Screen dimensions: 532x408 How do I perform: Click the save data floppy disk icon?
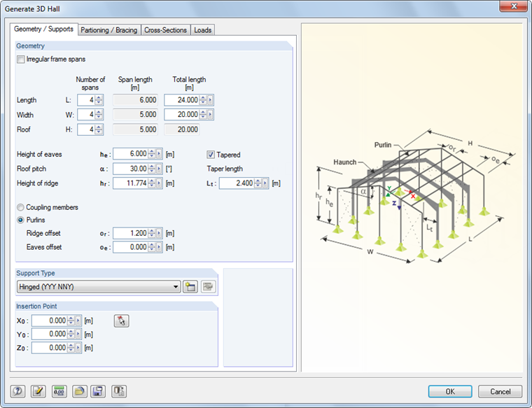click(98, 391)
